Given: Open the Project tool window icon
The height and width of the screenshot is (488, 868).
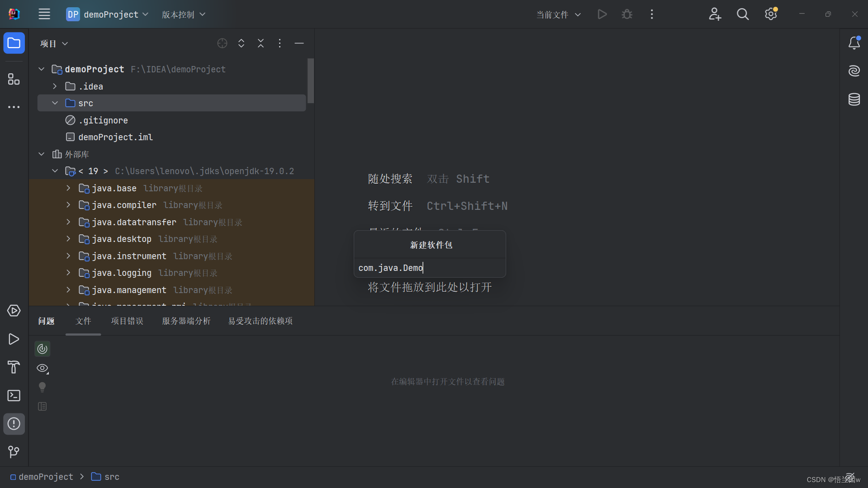Looking at the screenshot, I should point(14,43).
